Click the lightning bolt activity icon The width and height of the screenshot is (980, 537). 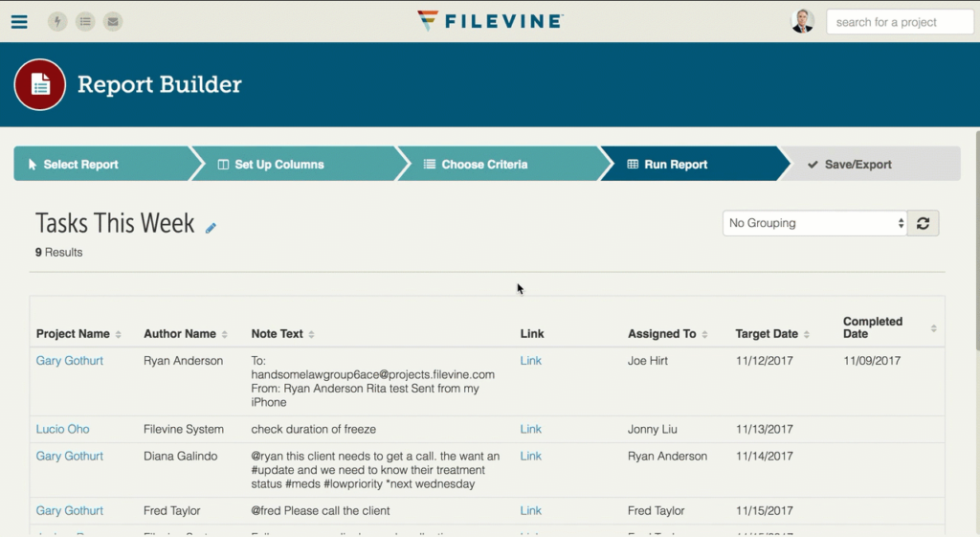click(x=57, y=22)
